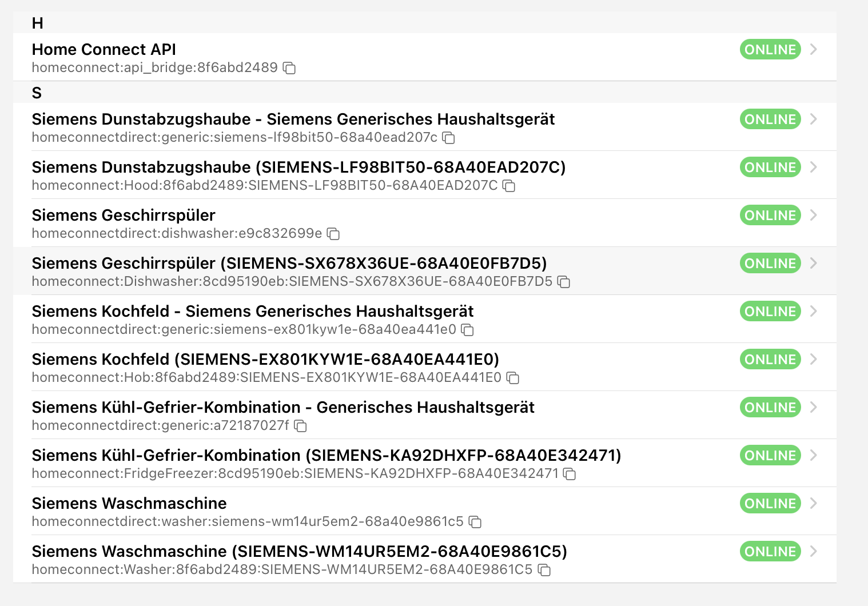Select Siemens Dunstabzugshaube (SIEMENS-LF98BIT50-68A40EAD207C) row
Screen dimensions: 868x606
298,168
